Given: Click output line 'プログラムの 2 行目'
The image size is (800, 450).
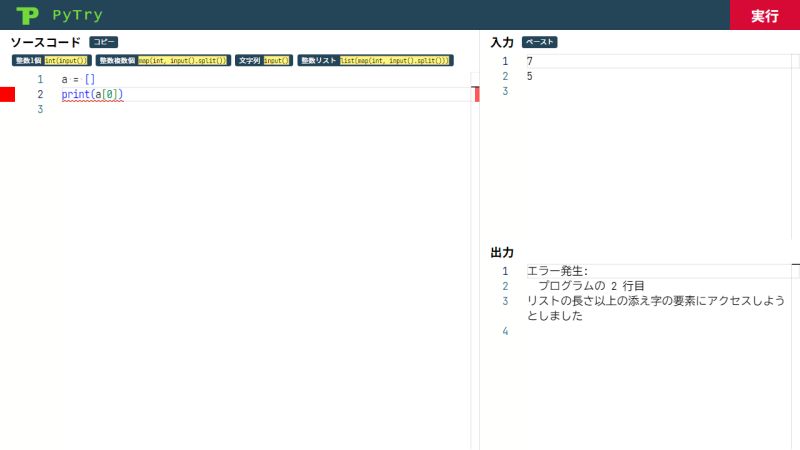Looking at the screenshot, I should click(x=591, y=286).
